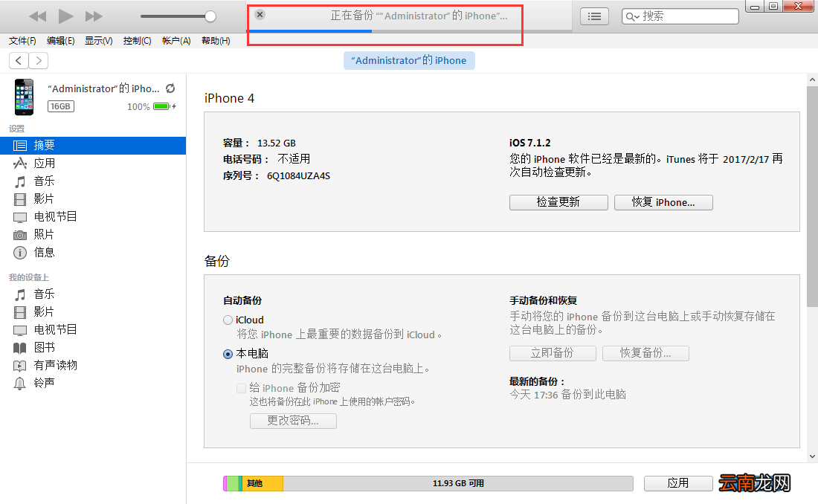818x504 pixels.
Task: Click the yellow 其他 storage segment
Action: point(263,484)
